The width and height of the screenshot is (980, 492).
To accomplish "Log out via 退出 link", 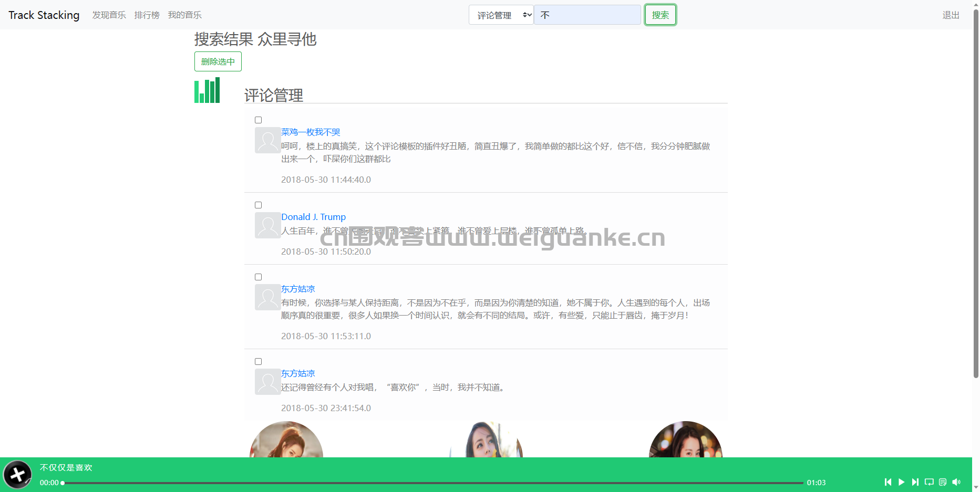I will pos(951,15).
